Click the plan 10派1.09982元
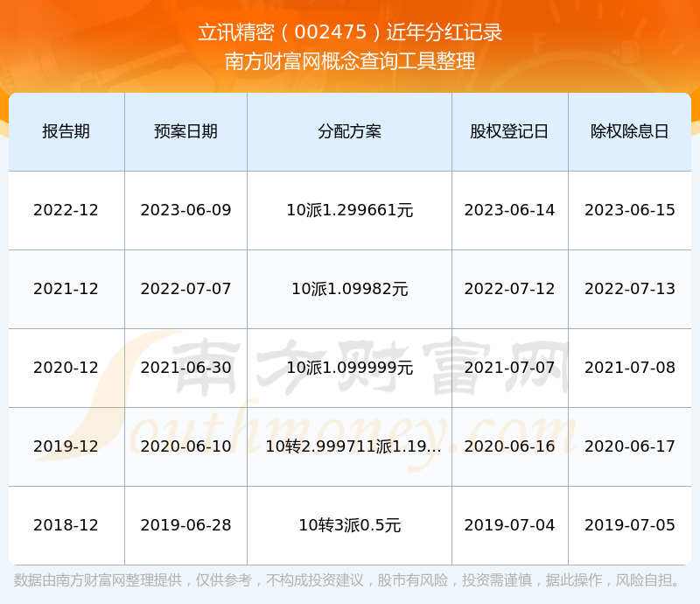700x604 pixels. click(x=349, y=289)
